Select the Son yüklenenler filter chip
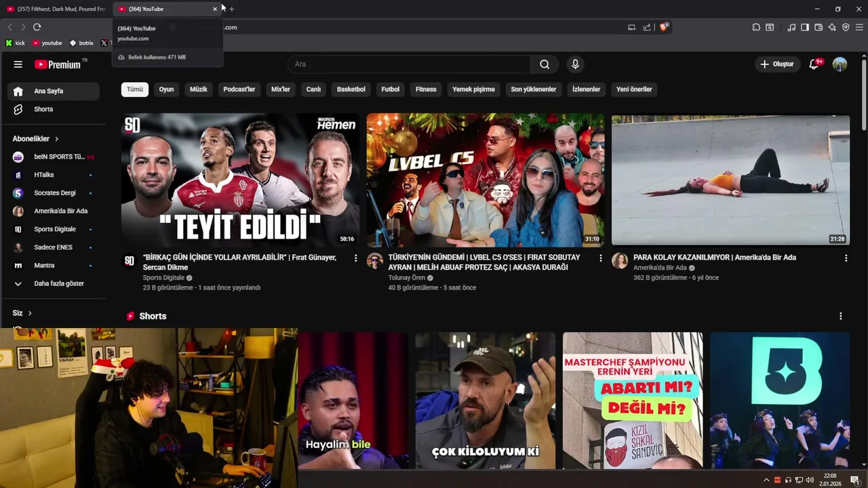 [x=534, y=89]
